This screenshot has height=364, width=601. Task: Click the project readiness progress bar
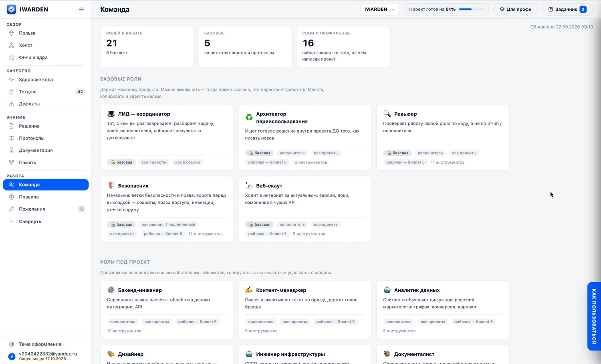pos(471,9)
